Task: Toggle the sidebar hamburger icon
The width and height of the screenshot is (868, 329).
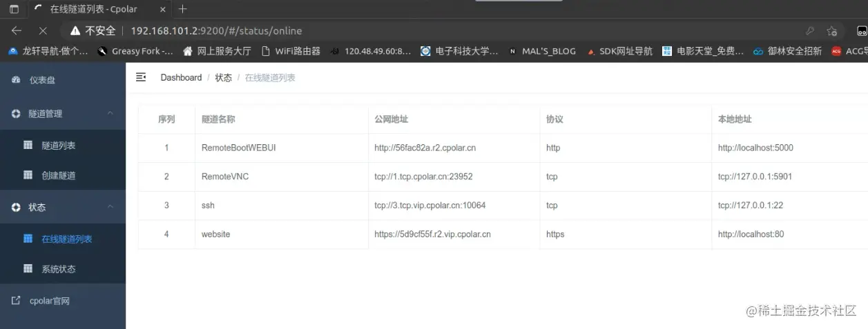Action: pos(141,77)
